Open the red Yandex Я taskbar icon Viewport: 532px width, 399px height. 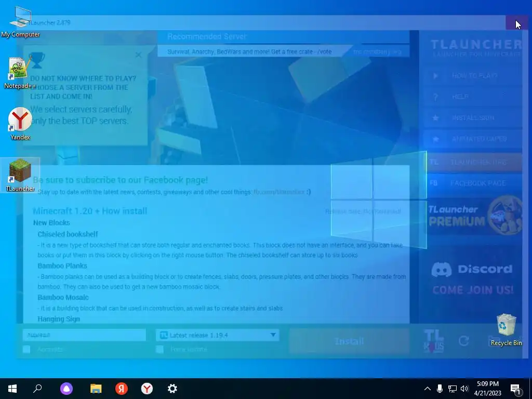tap(121, 389)
